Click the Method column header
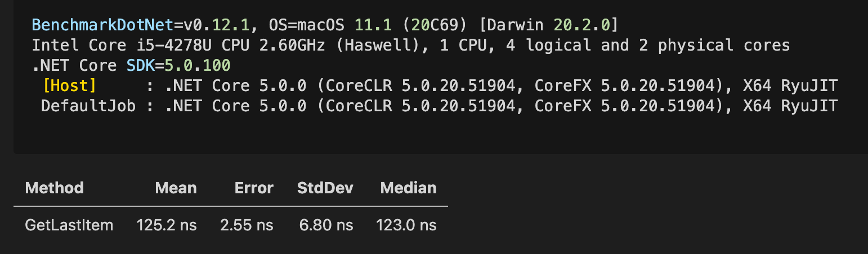 coord(55,188)
